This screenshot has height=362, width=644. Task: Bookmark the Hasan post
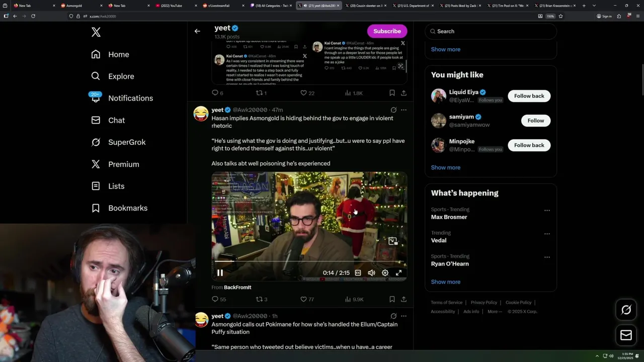click(392, 299)
